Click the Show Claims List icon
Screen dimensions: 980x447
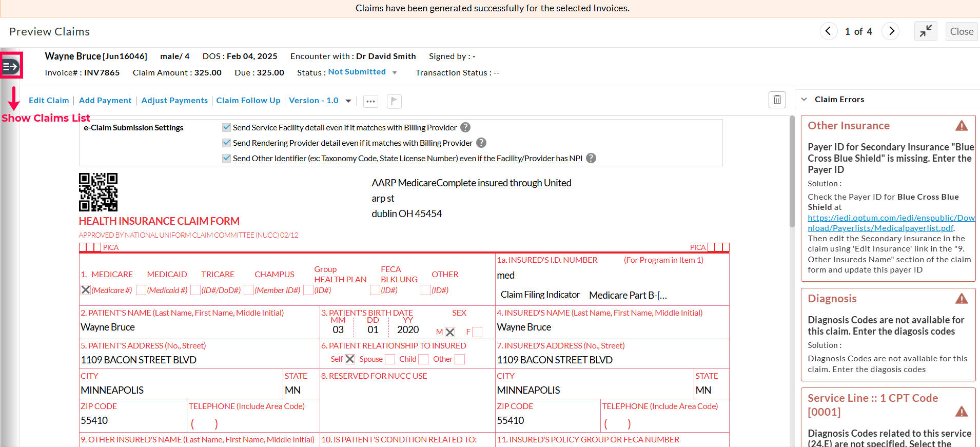[x=11, y=66]
